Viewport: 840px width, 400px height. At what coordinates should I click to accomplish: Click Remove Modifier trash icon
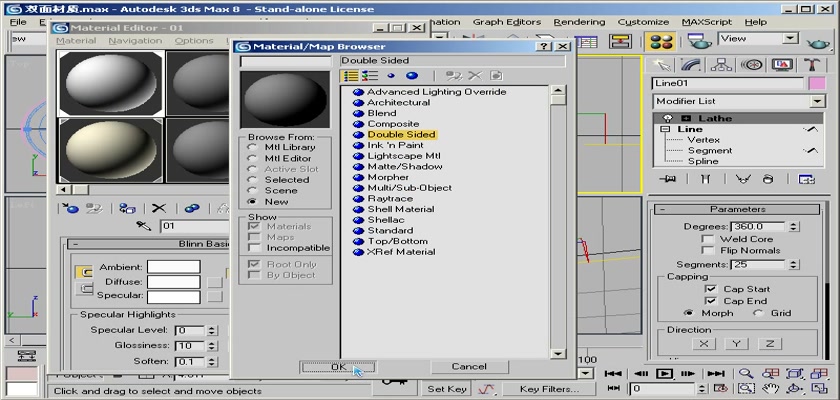768,179
